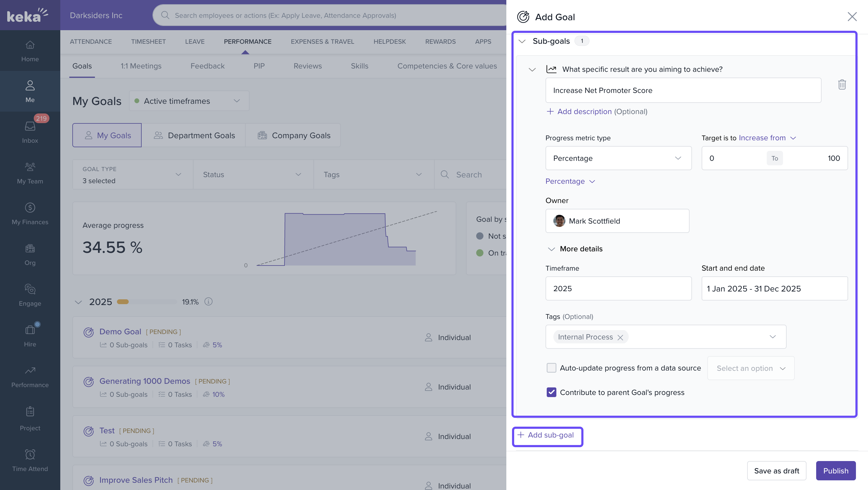
Task: Switch to Company Goals tab
Action: [x=294, y=135]
